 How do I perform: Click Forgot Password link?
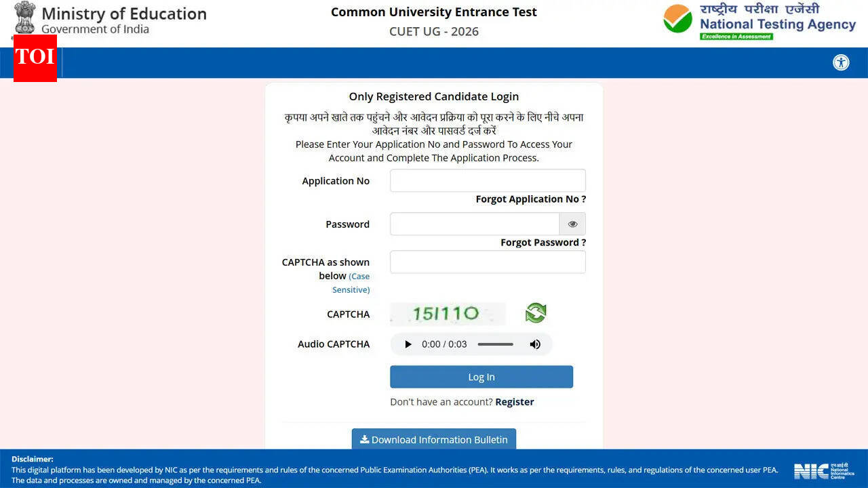click(x=542, y=242)
